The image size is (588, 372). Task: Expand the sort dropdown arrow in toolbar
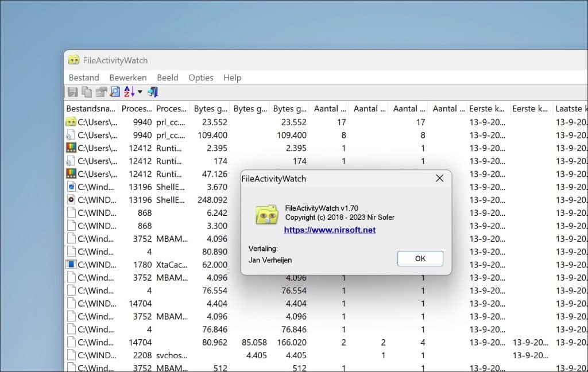tap(140, 92)
